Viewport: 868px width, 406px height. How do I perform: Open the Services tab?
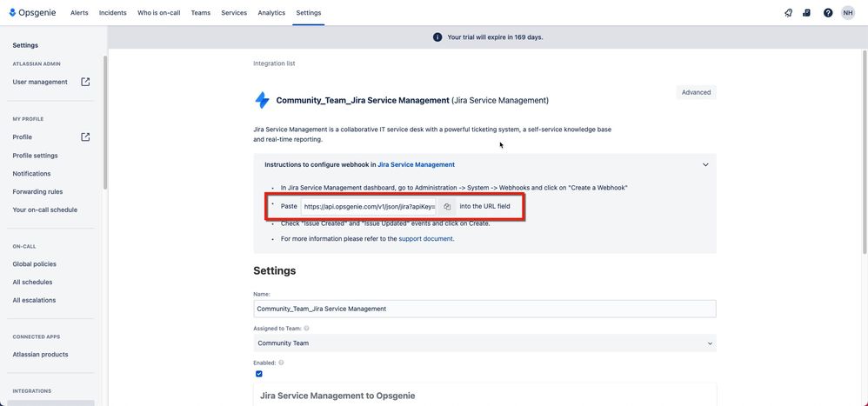coord(234,13)
